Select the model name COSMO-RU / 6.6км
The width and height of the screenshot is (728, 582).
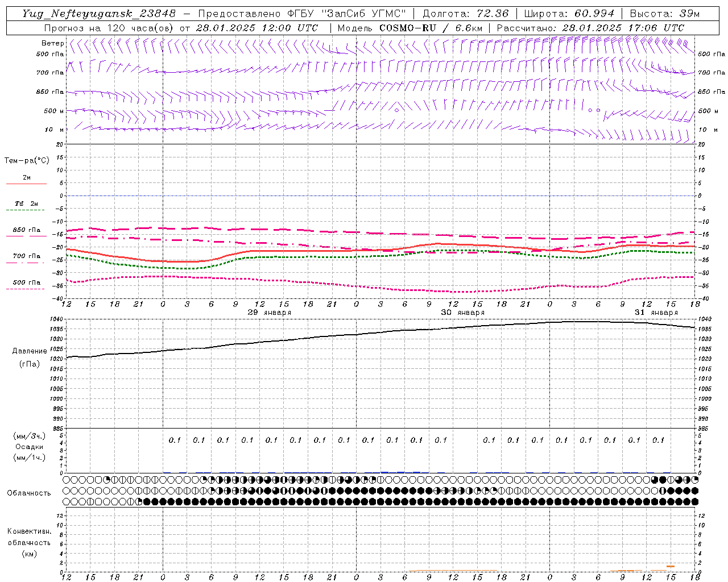coord(431,28)
